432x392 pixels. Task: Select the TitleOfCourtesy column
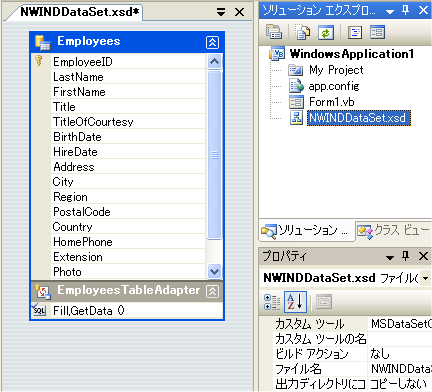pyautogui.click(x=128, y=122)
